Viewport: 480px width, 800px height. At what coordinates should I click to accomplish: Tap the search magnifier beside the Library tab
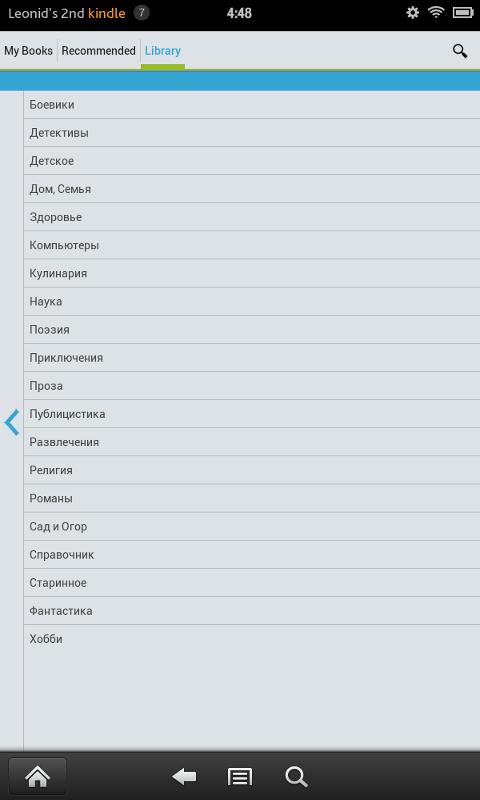[460, 51]
